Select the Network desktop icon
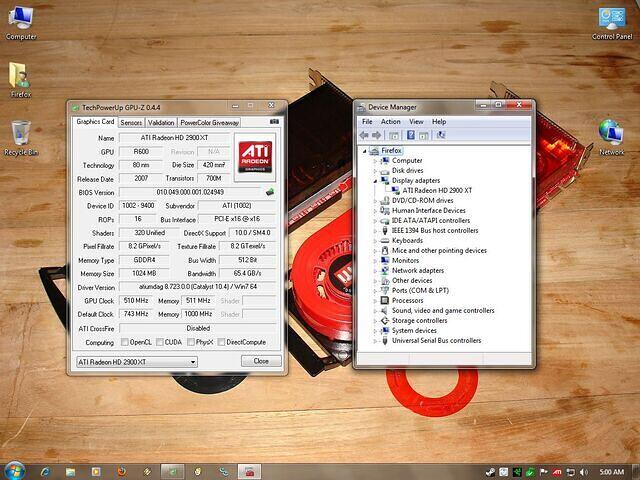640x480 pixels. (611, 137)
